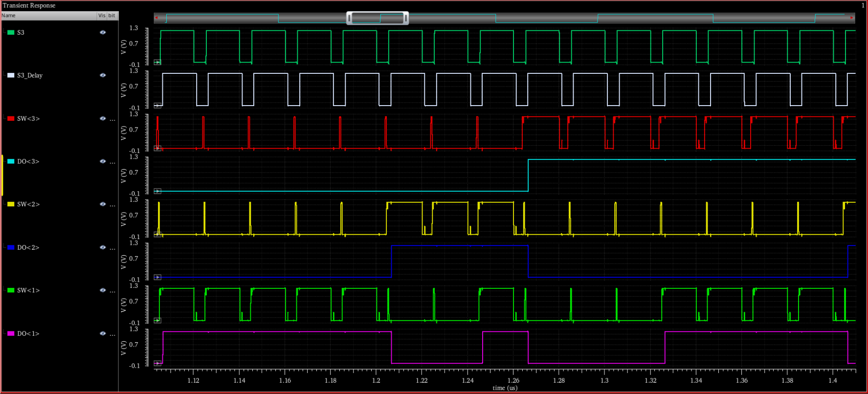Screen dimensions: 868x394
Task: Click the DO<1> trace start marker icon
Action: tap(157, 363)
